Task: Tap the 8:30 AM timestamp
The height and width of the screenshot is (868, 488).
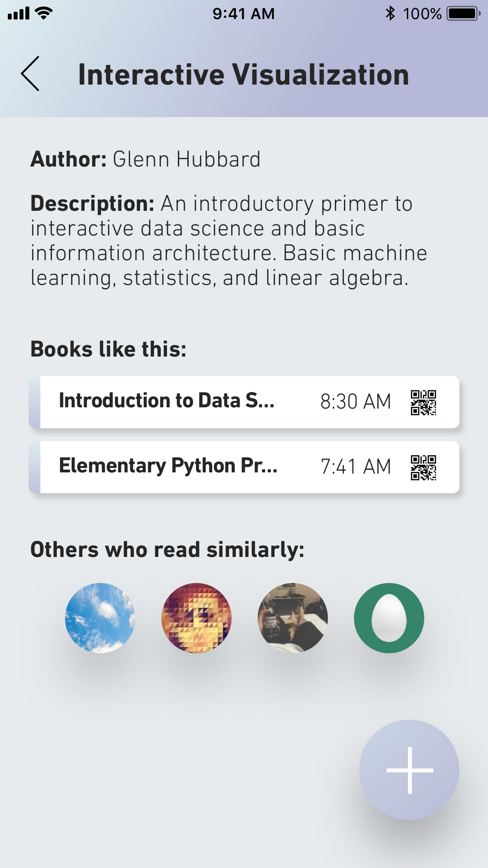Action: pos(356,402)
